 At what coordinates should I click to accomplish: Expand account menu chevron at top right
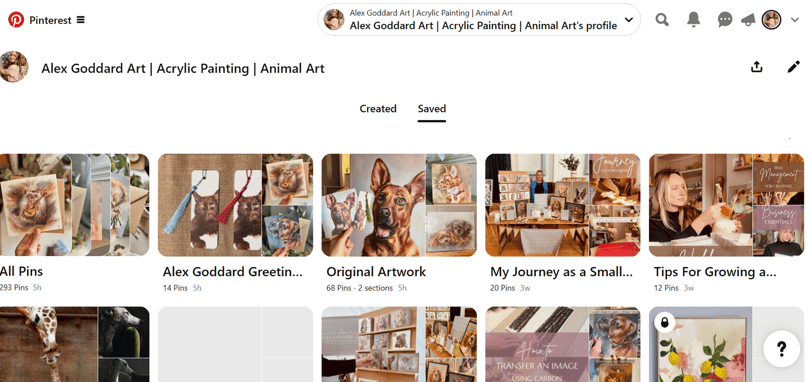tap(795, 20)
